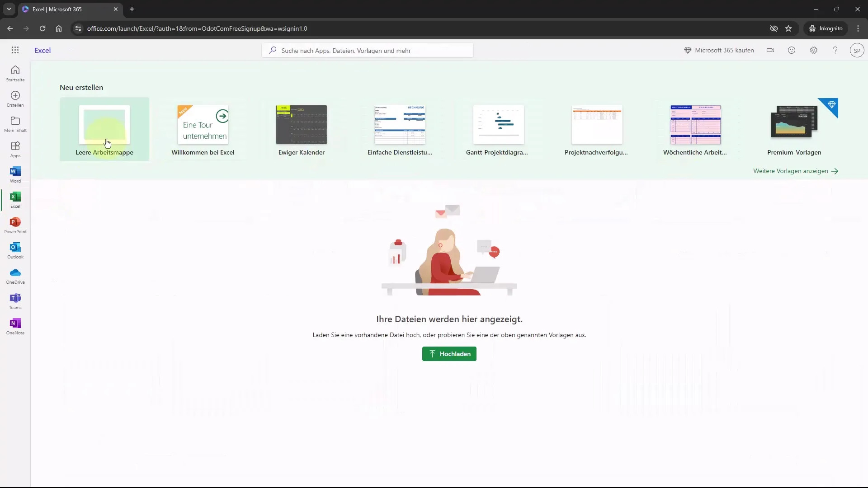
Task: Launch PowerPoint from the sidebar
Action: [15, 225]
